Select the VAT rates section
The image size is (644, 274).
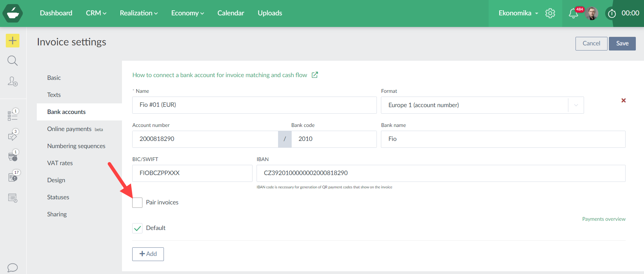click(60, 163)
